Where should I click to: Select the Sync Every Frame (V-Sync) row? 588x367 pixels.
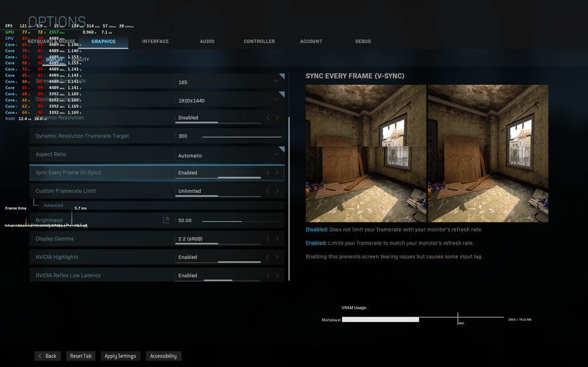click(157, 173)
